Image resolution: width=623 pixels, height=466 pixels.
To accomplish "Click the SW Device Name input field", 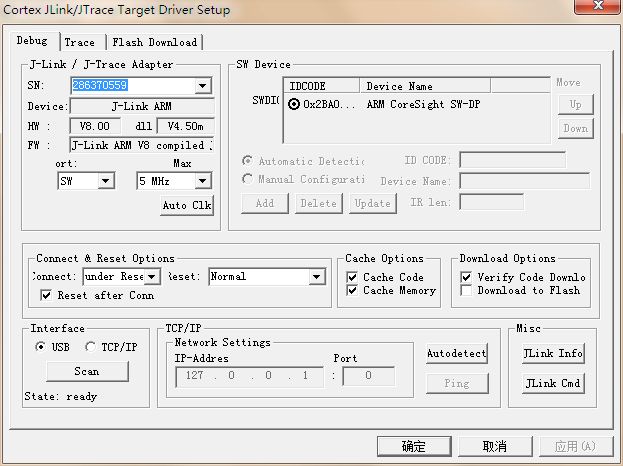I will click(524, 181).
